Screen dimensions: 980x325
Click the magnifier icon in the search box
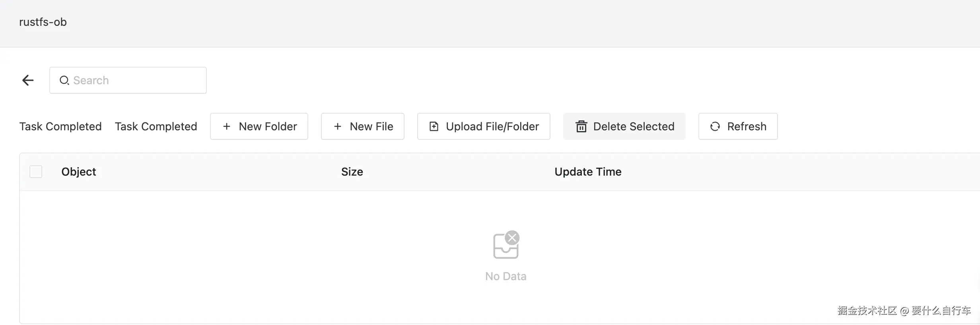tap(64, 80)
